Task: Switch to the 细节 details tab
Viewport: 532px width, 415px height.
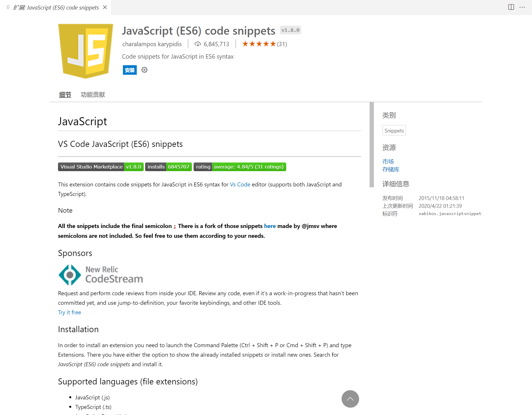Action: [x=65, y=95]
